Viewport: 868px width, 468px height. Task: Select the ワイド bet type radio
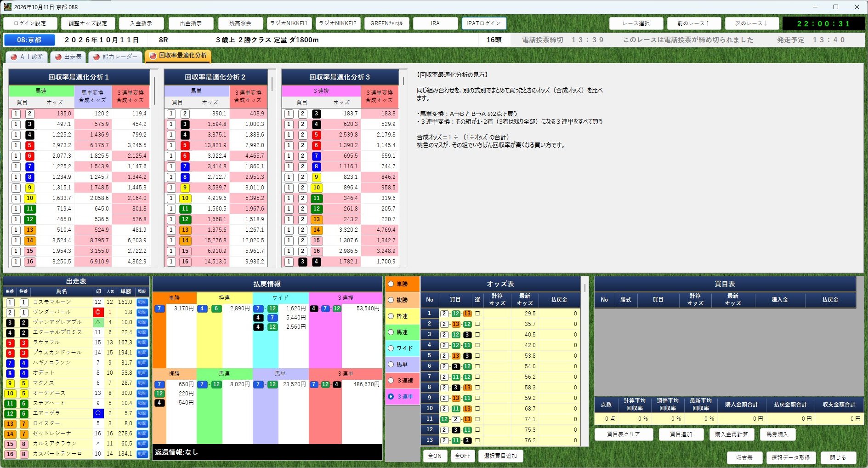391,348
